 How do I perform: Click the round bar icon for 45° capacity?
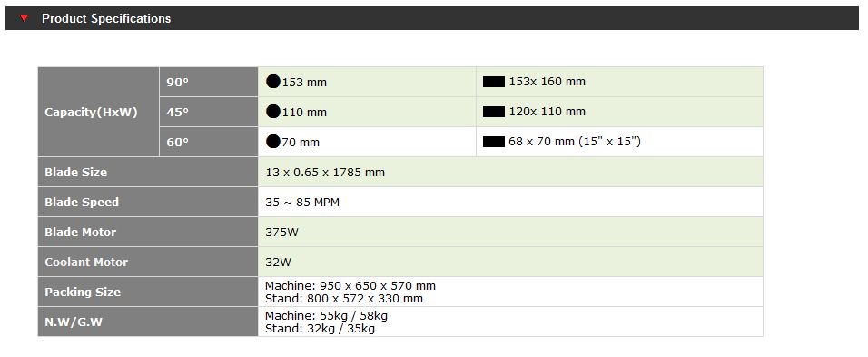coord(273,112)
